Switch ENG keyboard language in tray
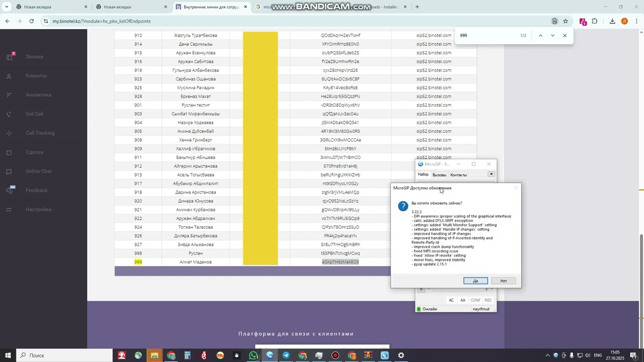The image size is (644, 362). (598, 355)
